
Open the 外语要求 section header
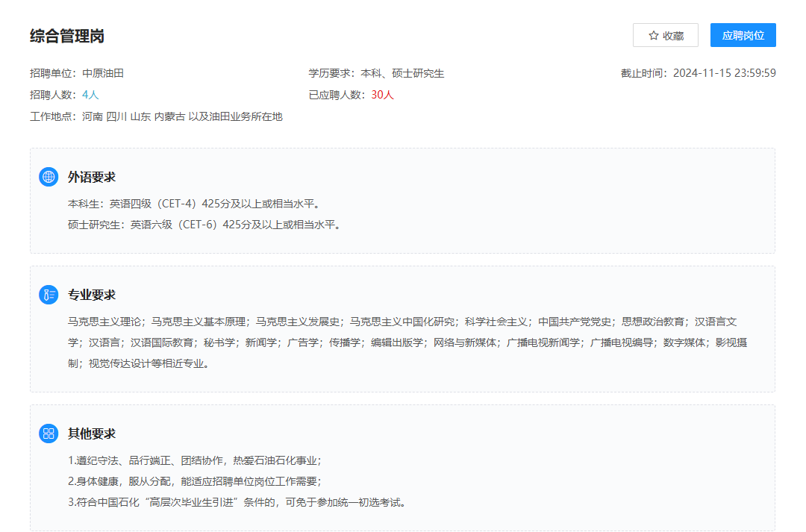pyautogui.click(x=93, y=177)
